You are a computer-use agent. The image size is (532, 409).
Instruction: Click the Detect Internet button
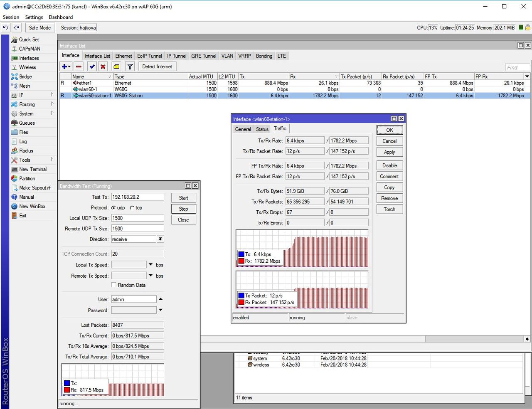[x=157, y=67]
